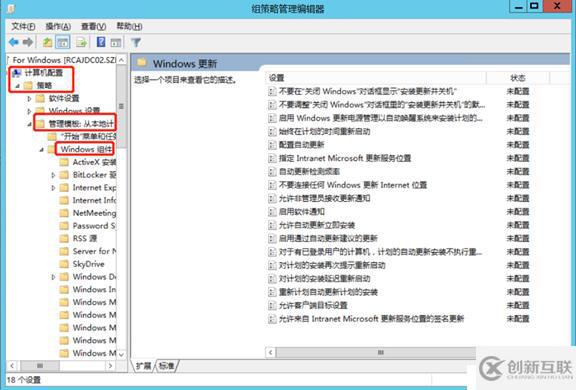Switch to the 标准 tab
Image resolution: width=576 pixels, height=390 pixels.
[x=166, y=366]
